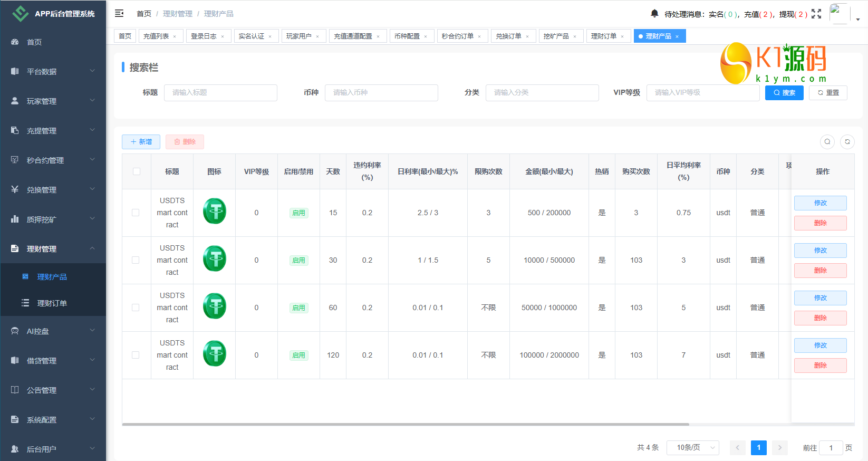Close the 币种配置 tab
This screenshot has height=461, width=868.
tap(426, 36)
